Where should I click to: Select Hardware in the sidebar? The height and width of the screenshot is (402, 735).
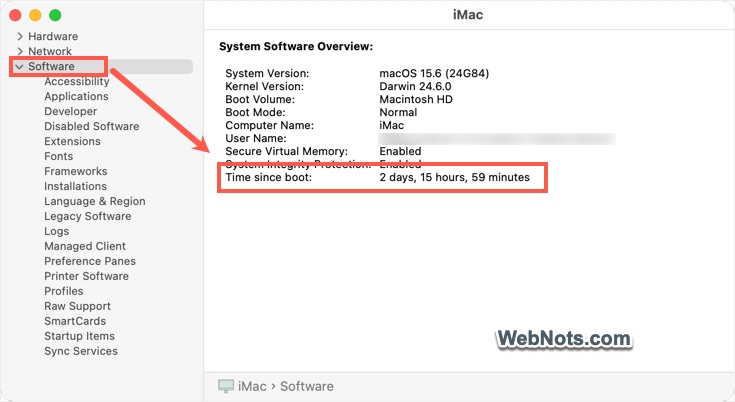[53, 36]
